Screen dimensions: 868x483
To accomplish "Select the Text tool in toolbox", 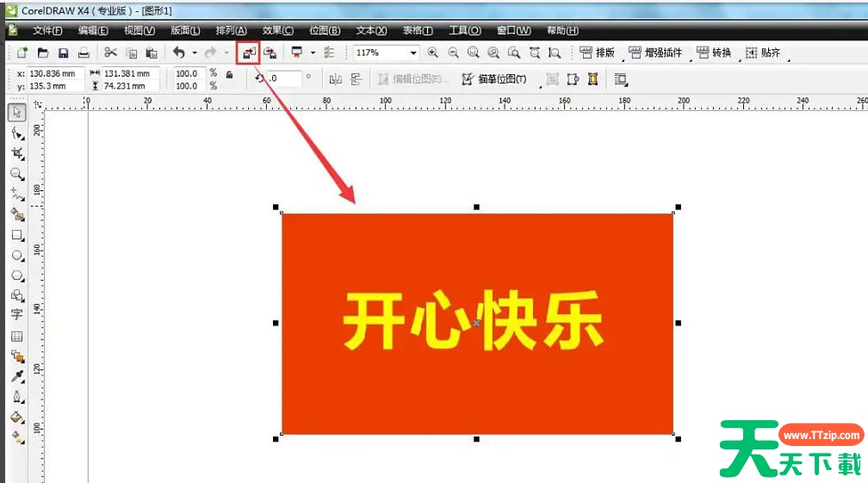I will coord(16,315).
